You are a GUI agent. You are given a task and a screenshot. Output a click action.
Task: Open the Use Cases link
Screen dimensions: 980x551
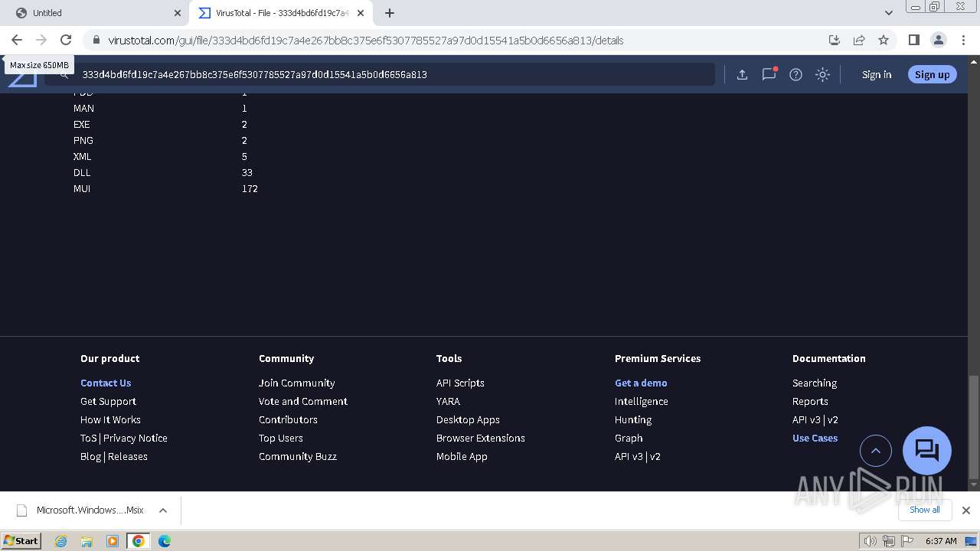[815, 438]
